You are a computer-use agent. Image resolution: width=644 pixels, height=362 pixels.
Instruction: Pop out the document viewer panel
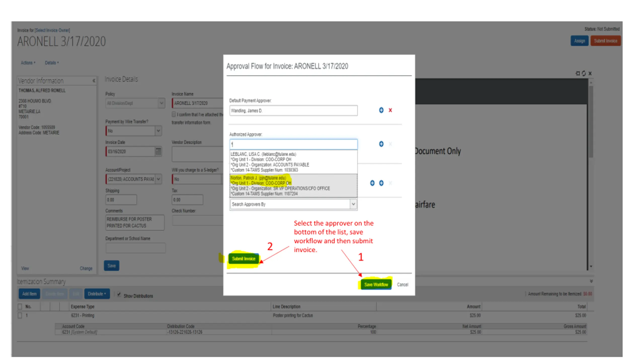[x=578, y=73]
